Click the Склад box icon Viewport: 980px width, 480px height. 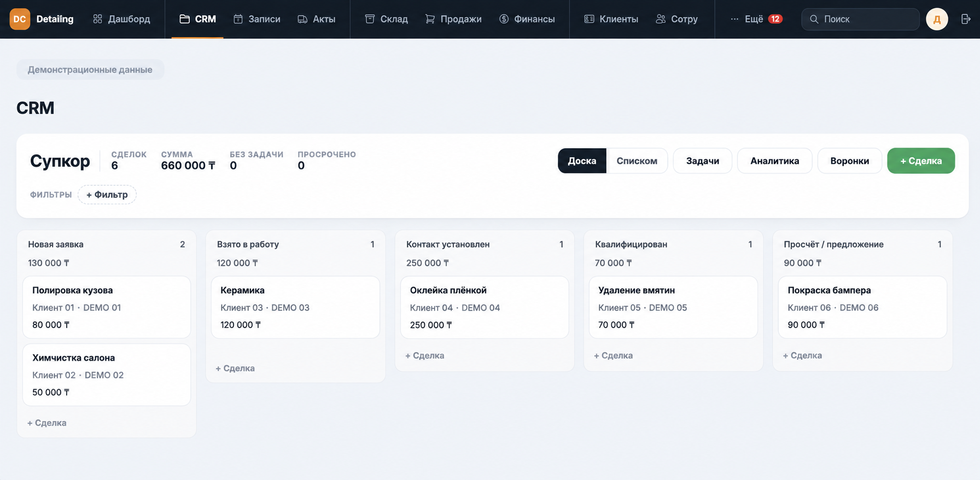tap(370, 19)
